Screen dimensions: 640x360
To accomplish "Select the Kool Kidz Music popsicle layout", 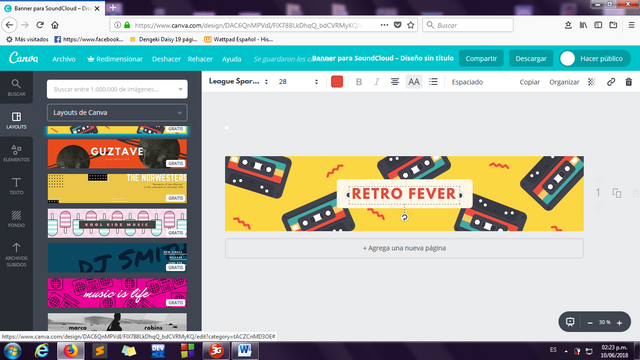I will pos(117,223).
